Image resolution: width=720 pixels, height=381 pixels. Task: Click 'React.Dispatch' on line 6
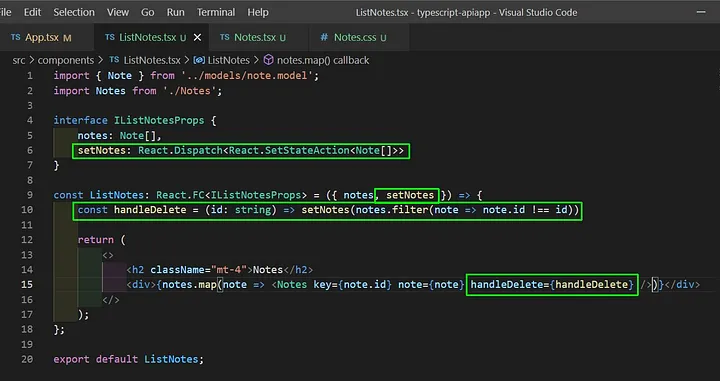click(180, 151)
